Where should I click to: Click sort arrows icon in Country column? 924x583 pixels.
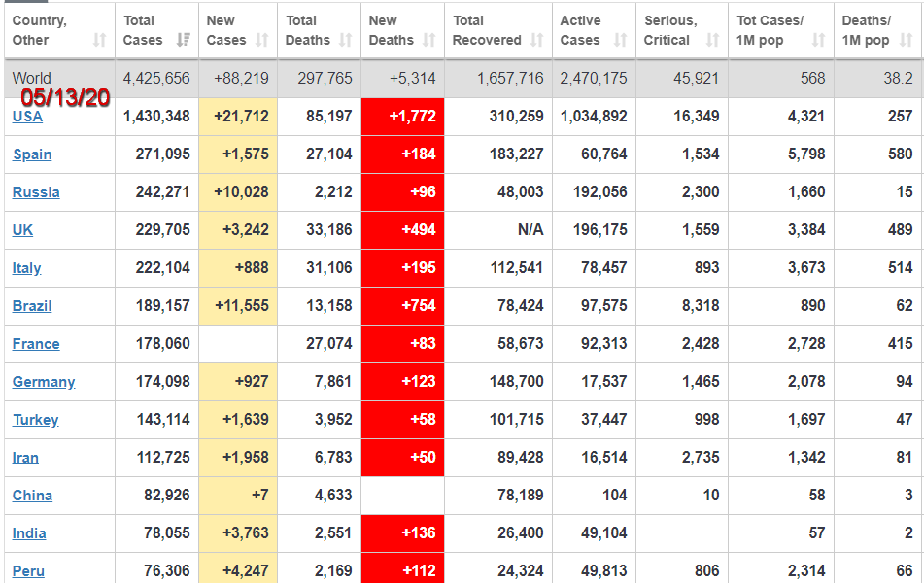coord(99,41)
